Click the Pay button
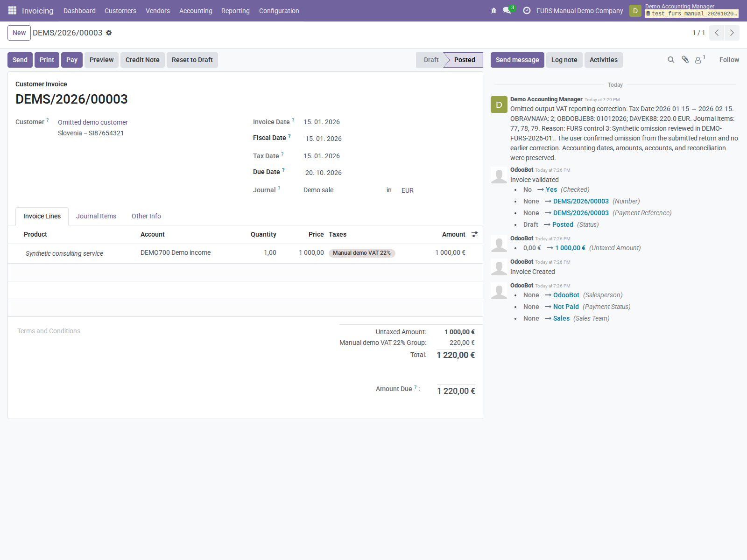The image size is (747, 560). (x=72, y=60)
